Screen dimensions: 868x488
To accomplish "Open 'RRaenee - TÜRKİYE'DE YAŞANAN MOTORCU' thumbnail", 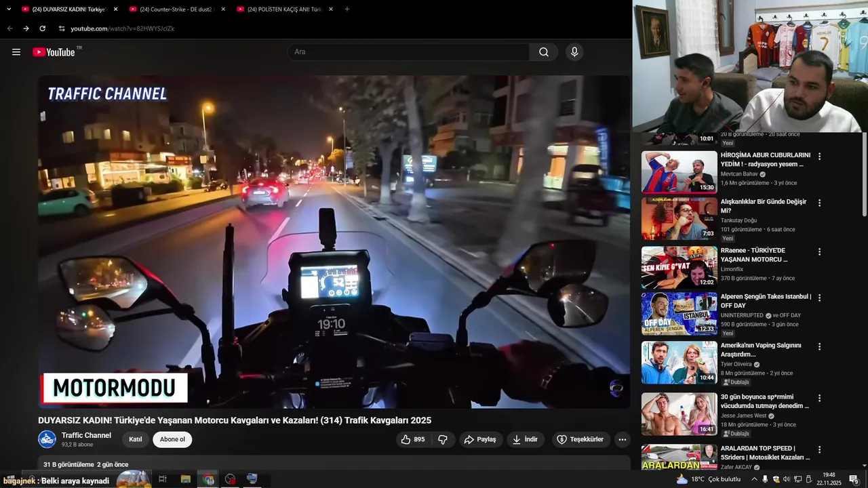I will point(679,267).
